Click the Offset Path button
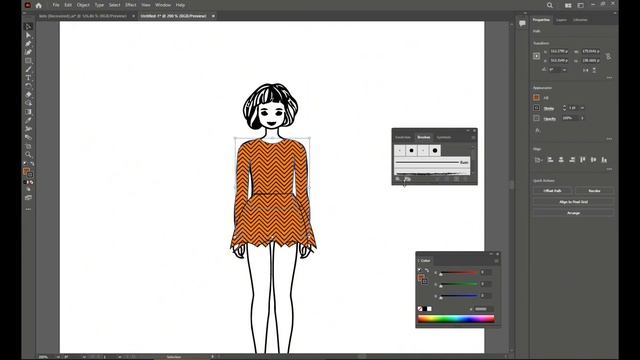 pos(552,191)
